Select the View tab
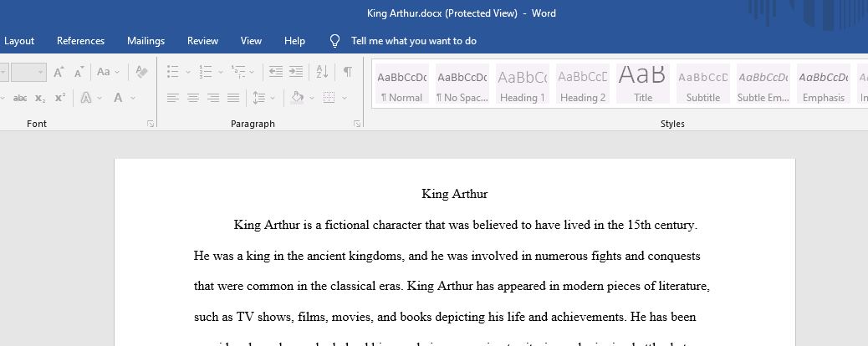 point(252,41)
